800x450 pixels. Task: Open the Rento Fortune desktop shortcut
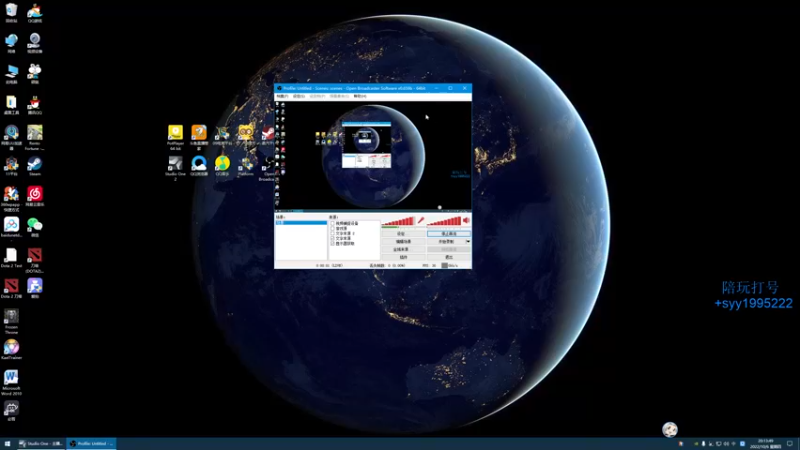pos(35,138)
